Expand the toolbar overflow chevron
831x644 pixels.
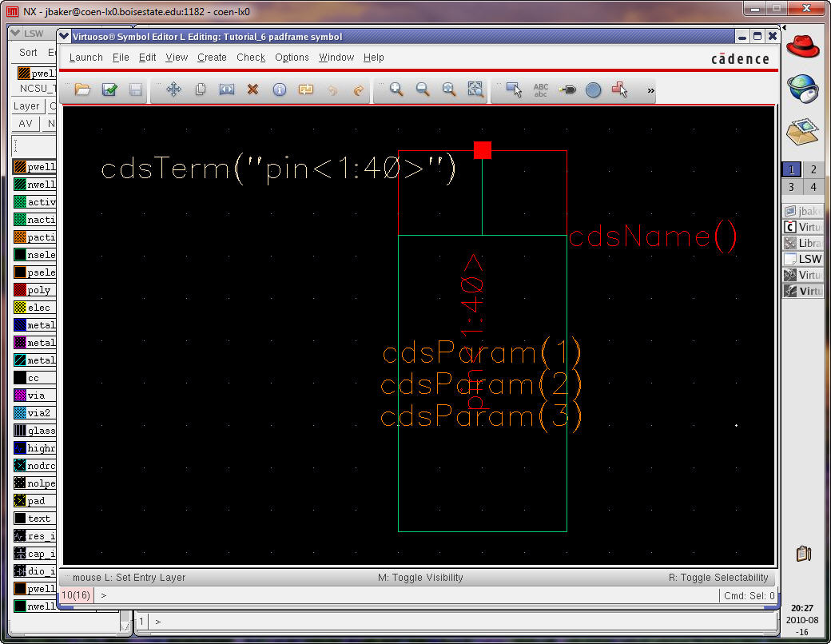650,91
